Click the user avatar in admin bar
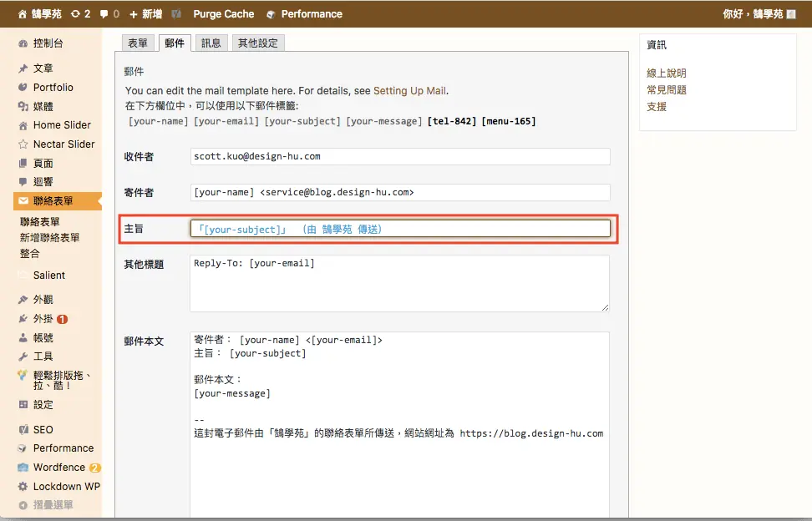Image resolution: width=812 pixels, height=521 pixels. pos(791,14)
